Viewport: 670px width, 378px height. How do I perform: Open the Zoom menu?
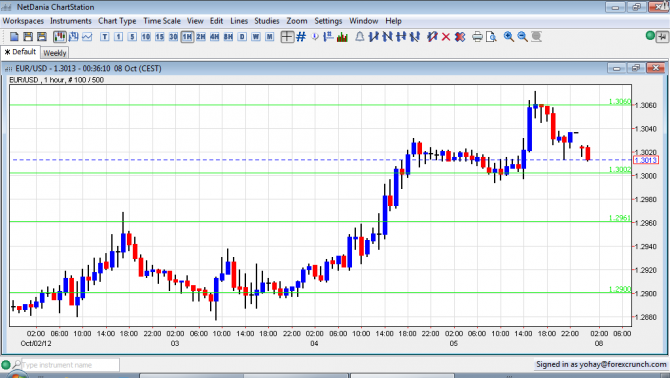tap(297, 21)
